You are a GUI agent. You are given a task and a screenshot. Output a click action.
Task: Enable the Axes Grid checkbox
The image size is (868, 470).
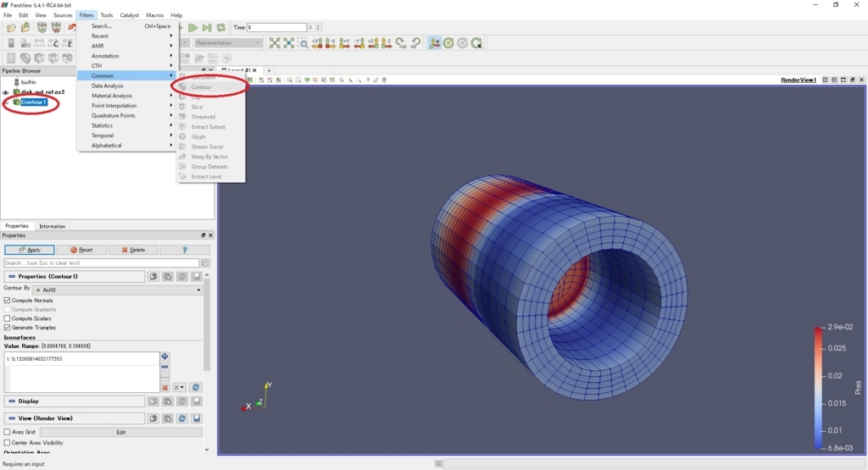click(7, 432)
